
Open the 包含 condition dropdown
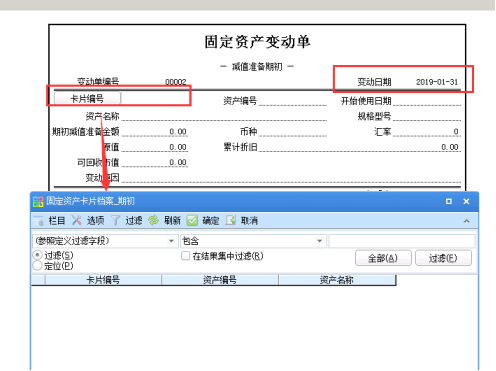pos(319,241)
